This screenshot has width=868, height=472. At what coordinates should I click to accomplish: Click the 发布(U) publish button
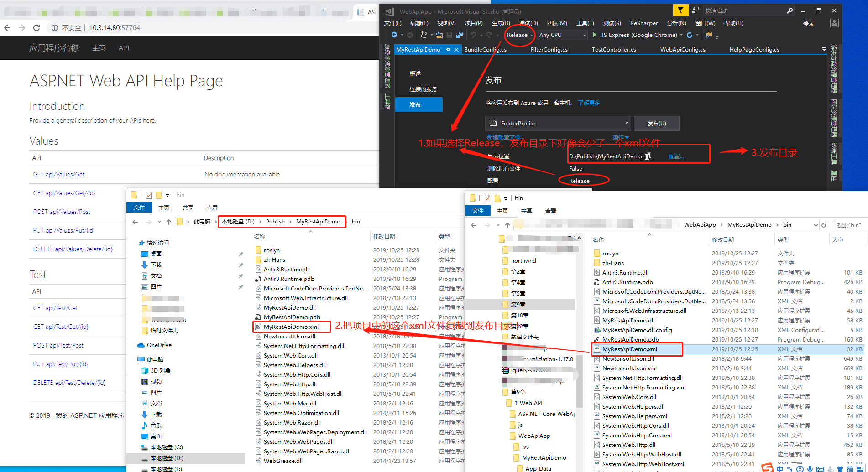(657, 123)
